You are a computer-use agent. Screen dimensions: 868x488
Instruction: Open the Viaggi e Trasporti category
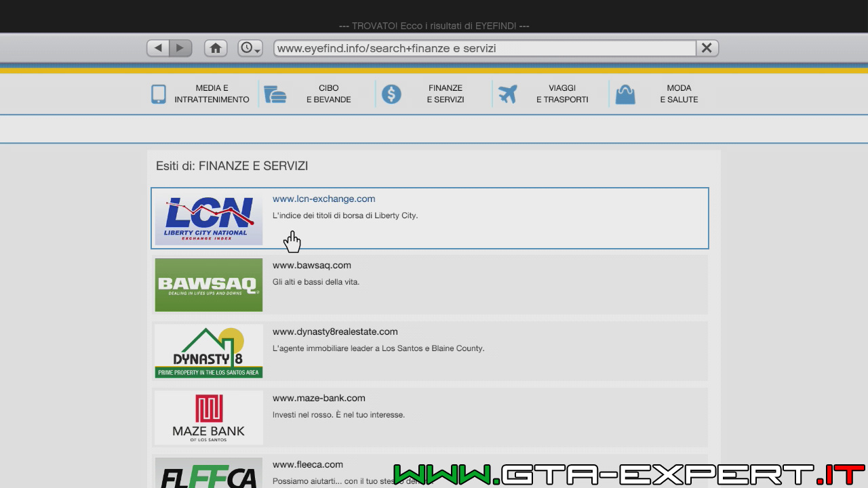click(562, 94)
